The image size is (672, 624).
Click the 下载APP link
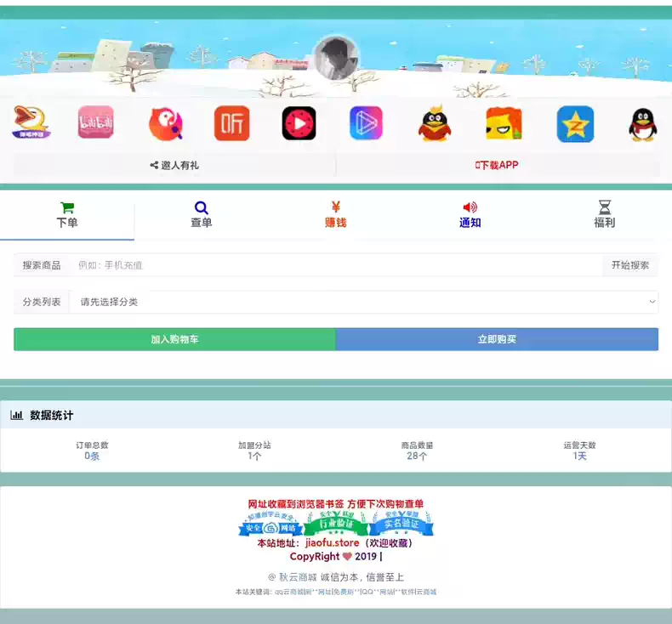pos(497,165)
